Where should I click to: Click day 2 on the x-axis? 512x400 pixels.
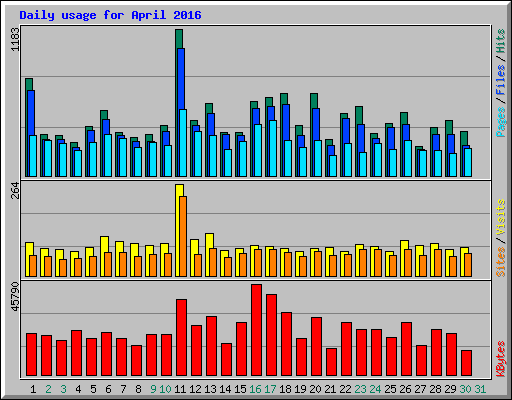coord(48,389)
